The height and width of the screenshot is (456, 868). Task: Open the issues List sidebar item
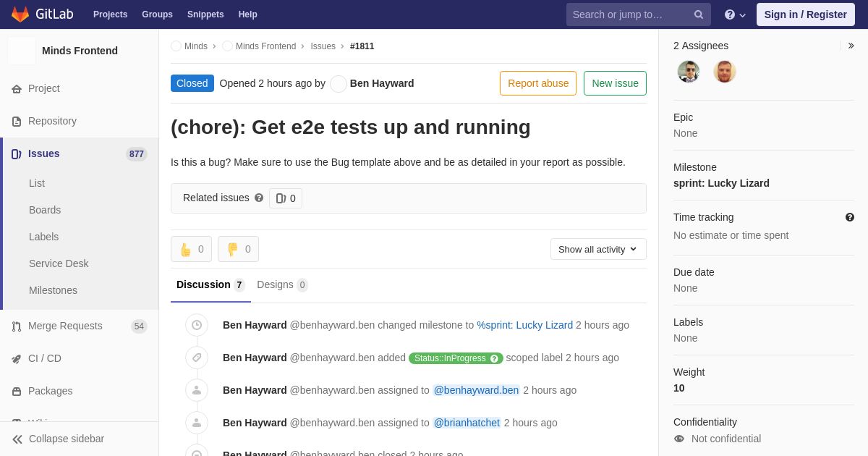click(37, 183)
